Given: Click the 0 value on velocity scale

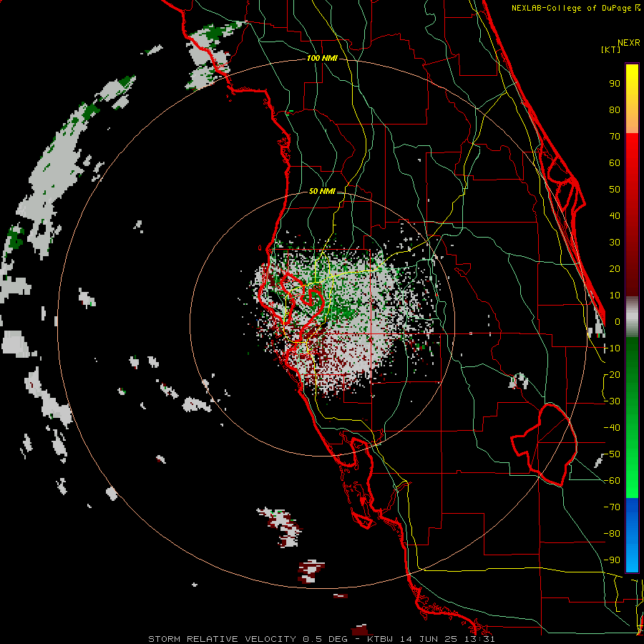Looking at the screenshot, I should click(618, 321).
